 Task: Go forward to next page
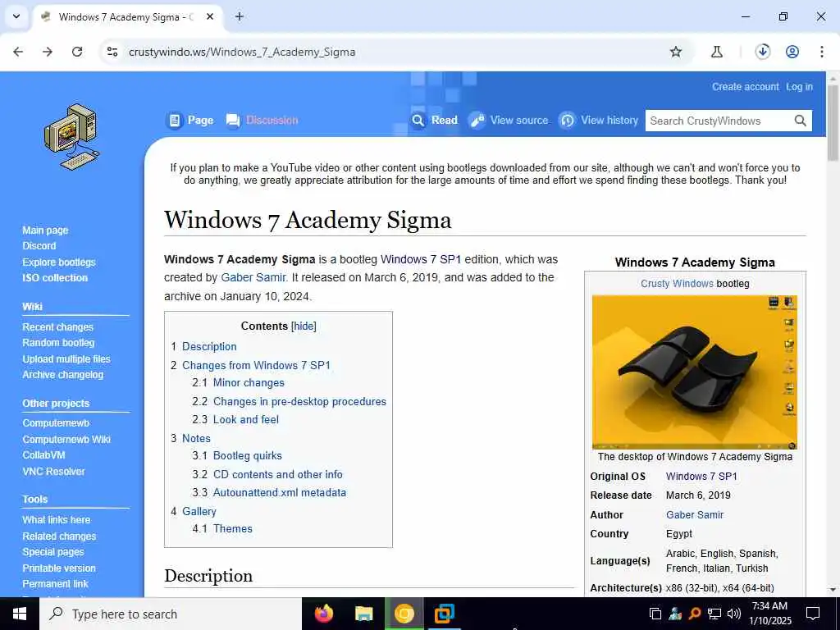(x=48, y=52)
